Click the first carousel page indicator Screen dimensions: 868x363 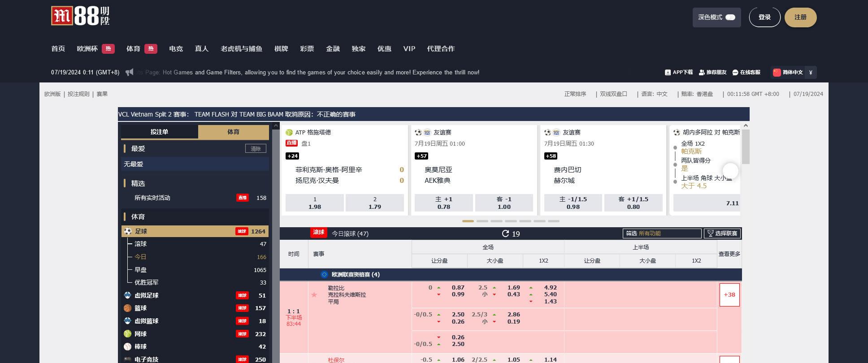click(x=468, y=221)
